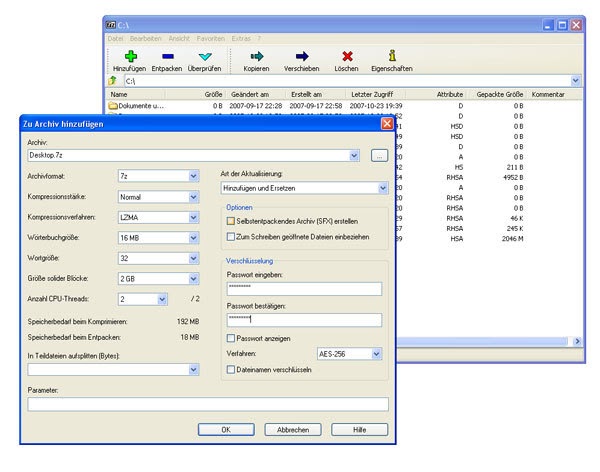Open the Art der Aktualisierung dropdown
Image resolution: width=600 pixels, height=472 pixels.
[383, 188]
